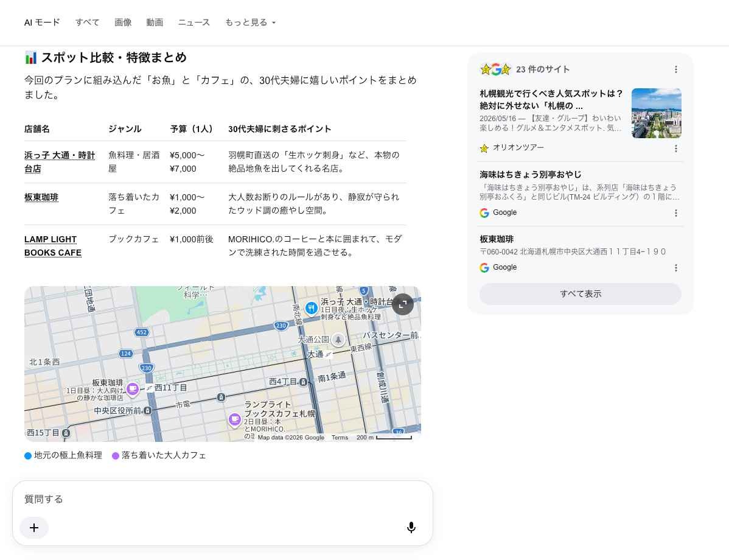Start voice input with microphone icon
Image resolution: width=729 pixels, height=560 pixels.
point(411,528)
